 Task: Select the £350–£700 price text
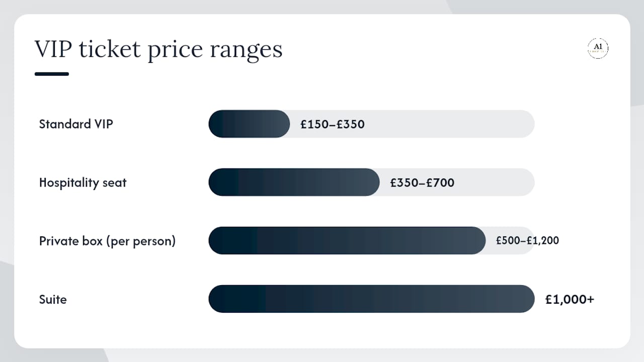point(422,183)
